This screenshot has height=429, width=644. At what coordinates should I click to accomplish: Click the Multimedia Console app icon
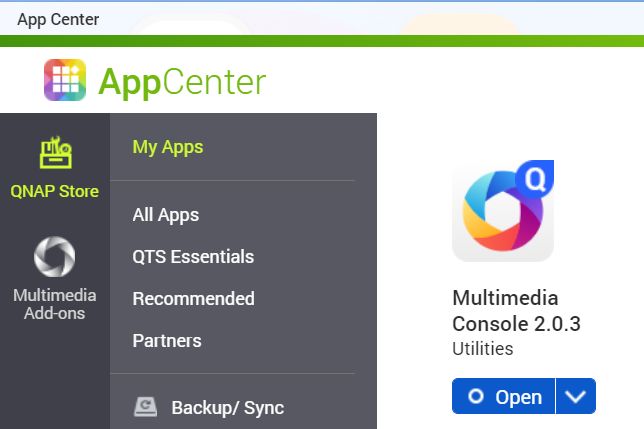502,211
